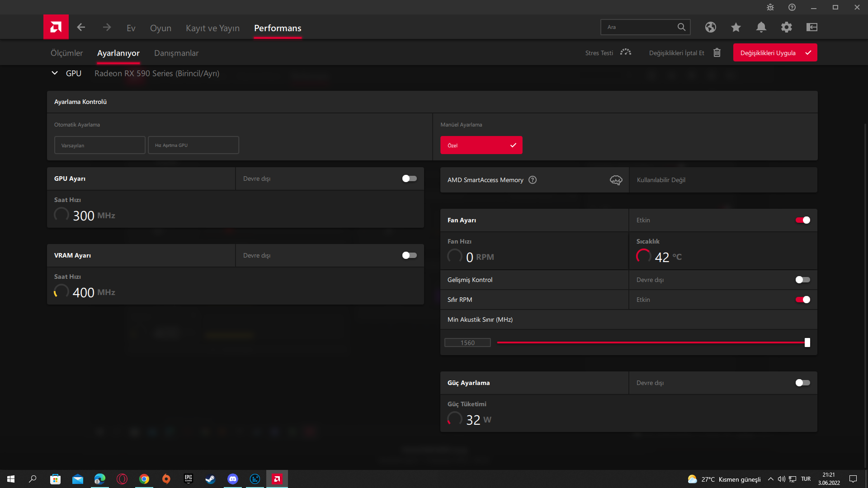Open Opera browser from the taskbar
The height and width of the screenshot is (488, 868).
pos(122,479)
